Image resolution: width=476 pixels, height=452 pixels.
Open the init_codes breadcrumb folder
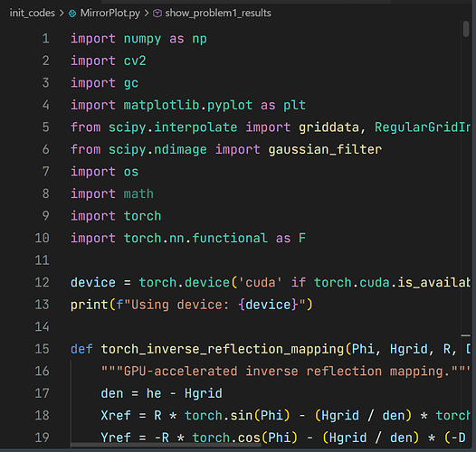[33, 13]
